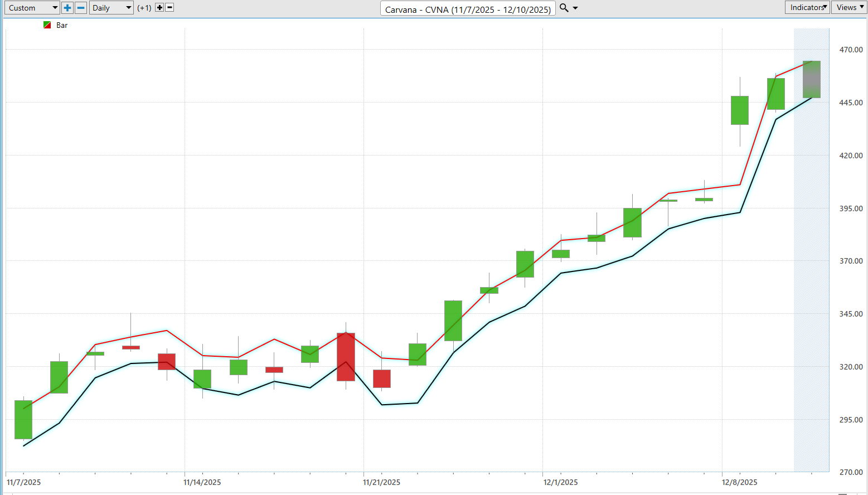Click the large red candle before 11/21/2025

346,357
